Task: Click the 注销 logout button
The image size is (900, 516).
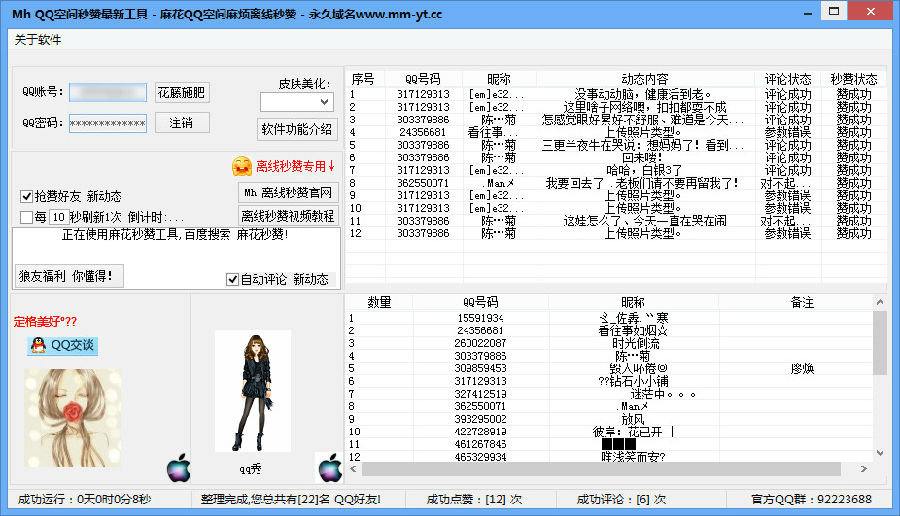Action: click(181, 122)
